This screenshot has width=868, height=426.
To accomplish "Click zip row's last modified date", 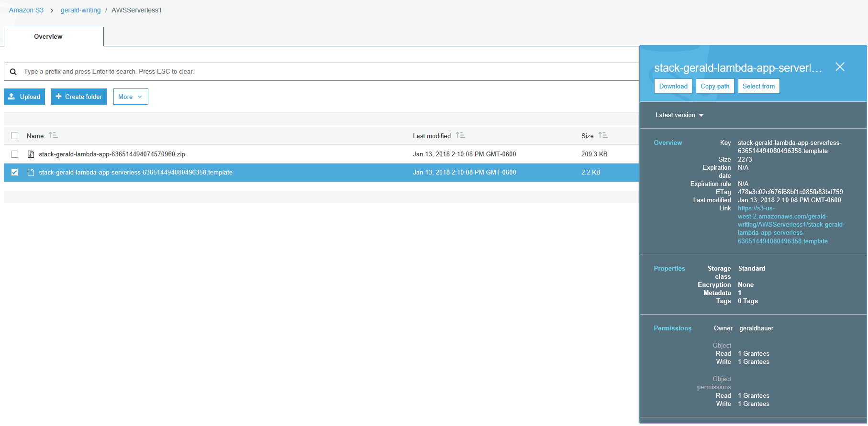I will (465, 154).
